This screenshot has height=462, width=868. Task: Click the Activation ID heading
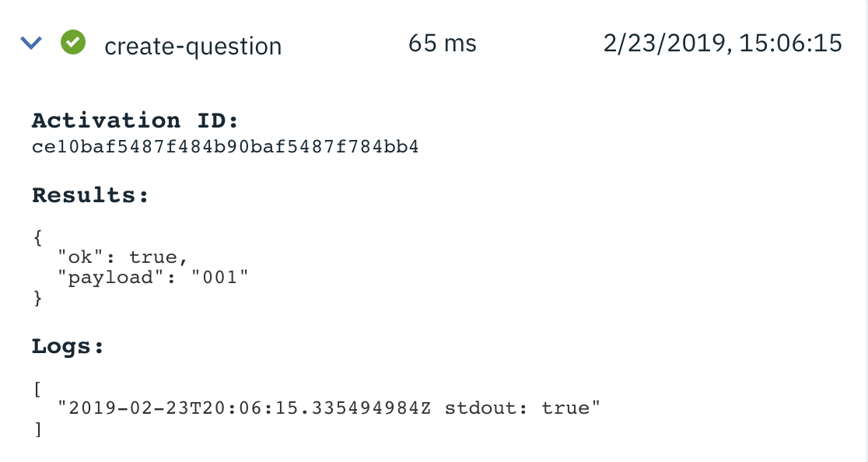pos(135,120)
